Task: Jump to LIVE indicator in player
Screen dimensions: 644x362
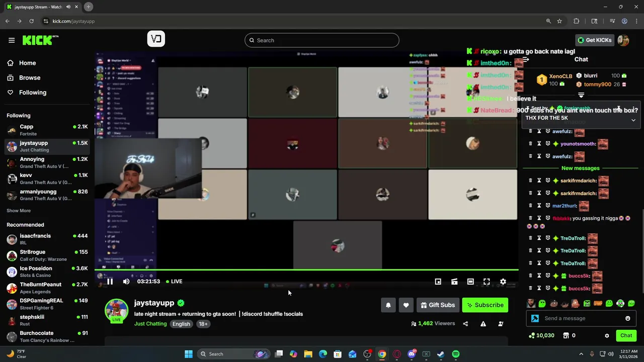Action: 174,282
